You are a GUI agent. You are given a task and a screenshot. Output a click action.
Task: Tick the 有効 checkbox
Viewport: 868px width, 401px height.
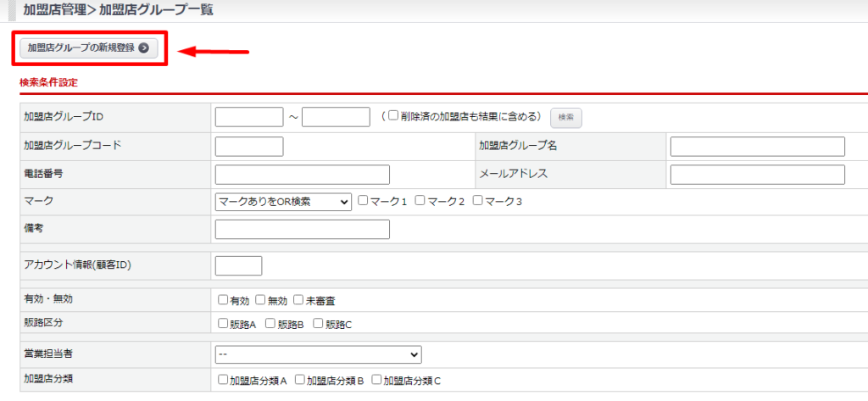tap(223, 300)
